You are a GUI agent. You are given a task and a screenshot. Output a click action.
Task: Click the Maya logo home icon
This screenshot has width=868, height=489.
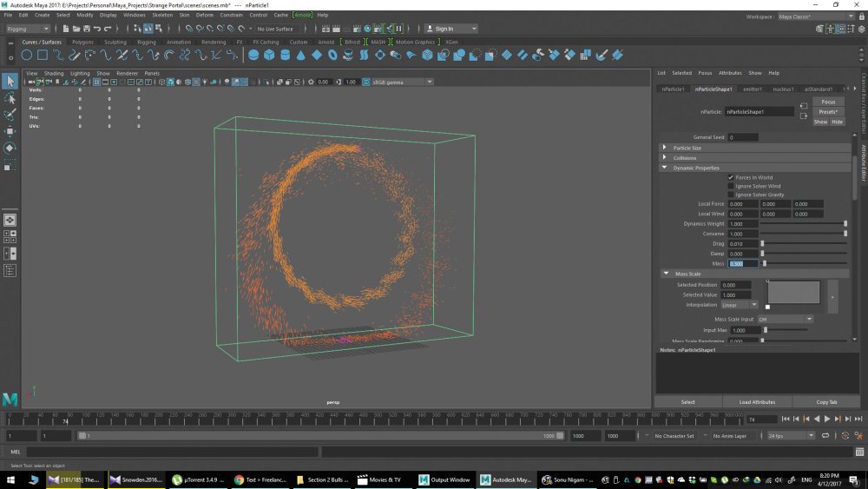(x=10, y=399)
